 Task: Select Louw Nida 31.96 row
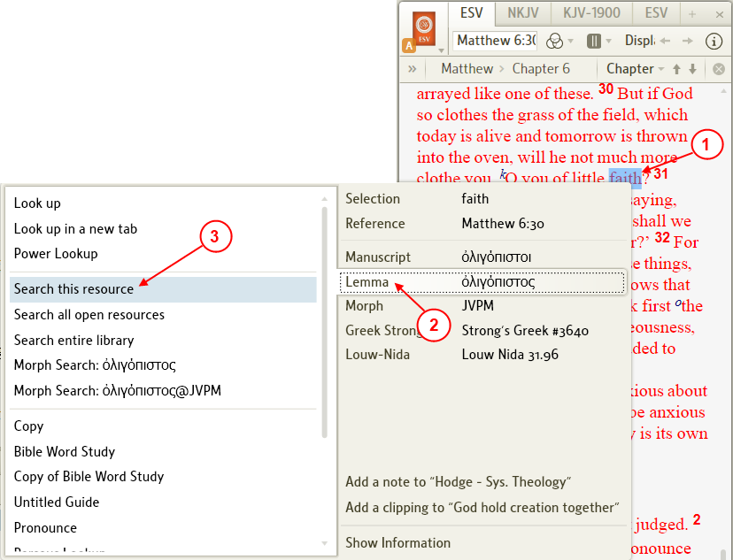coord(482,355)
